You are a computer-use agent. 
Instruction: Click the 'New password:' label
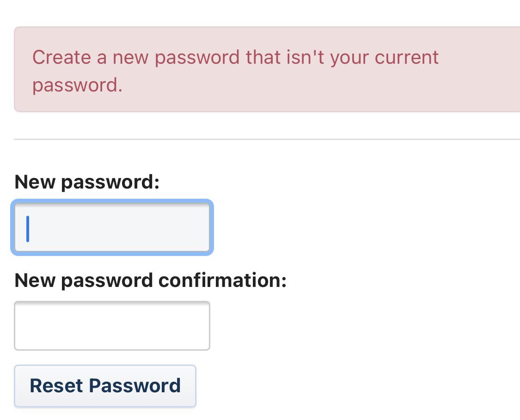point(88,182)
